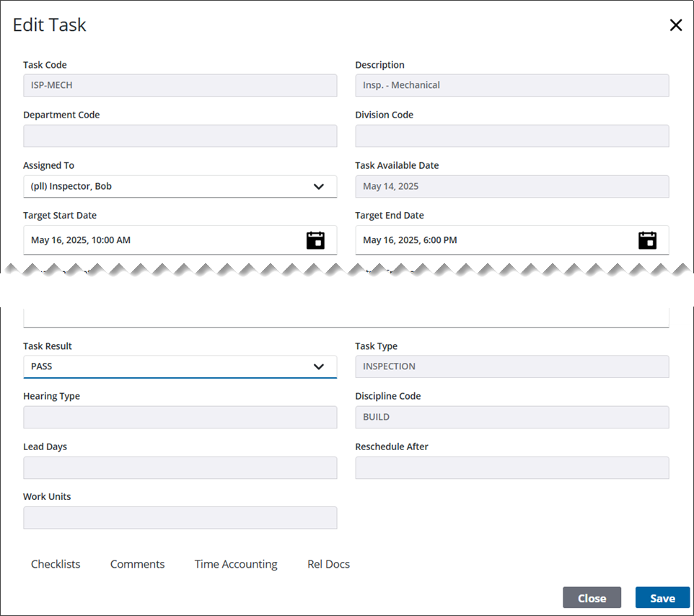Select the Division Code field

click(x=511, y=136)
